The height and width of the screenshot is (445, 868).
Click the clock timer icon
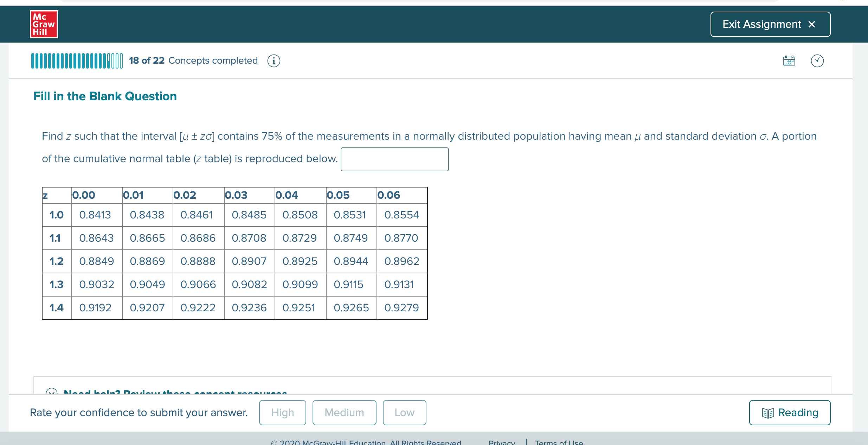[x=817, y=61]
